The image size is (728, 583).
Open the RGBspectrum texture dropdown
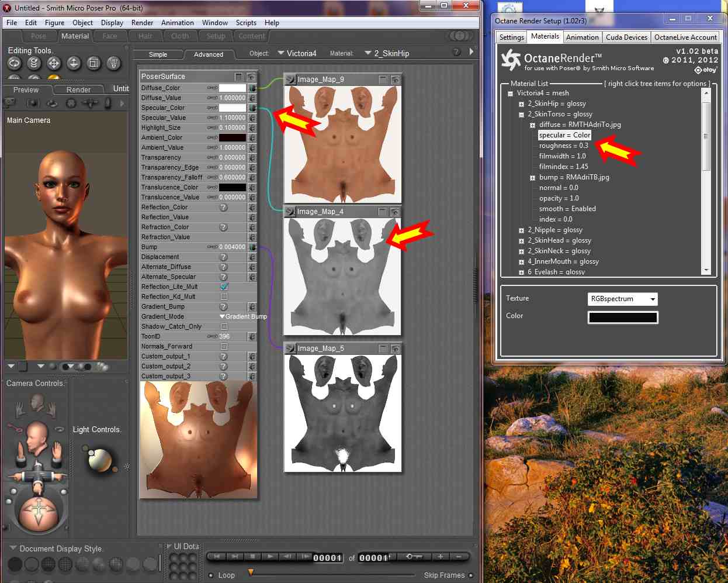[x=622, y=299]
